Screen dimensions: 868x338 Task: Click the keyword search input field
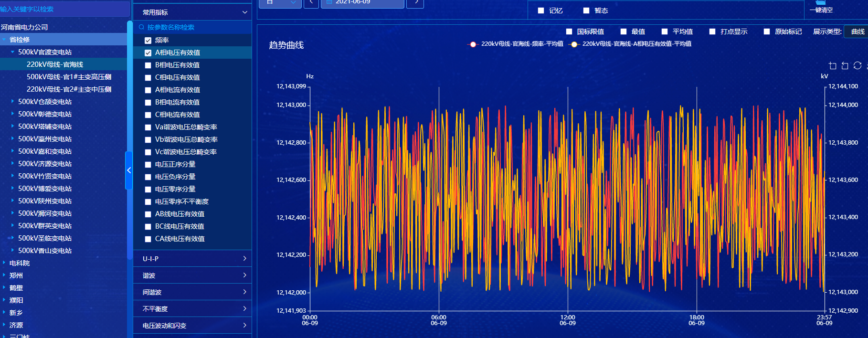coord(62,9)
